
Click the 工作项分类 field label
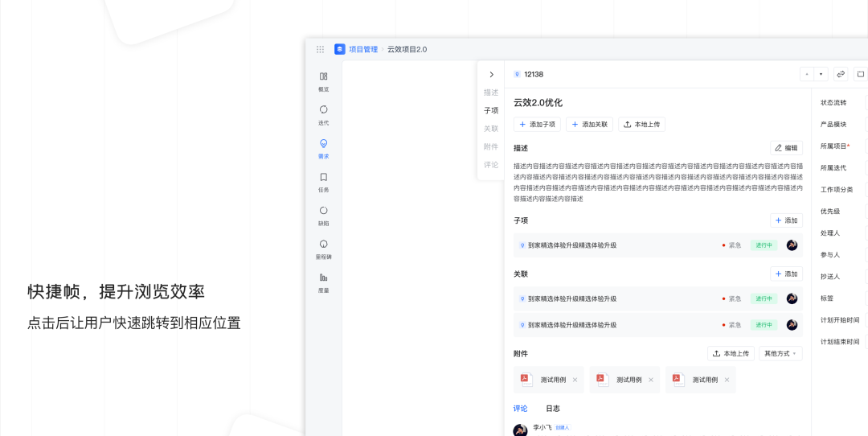click(x=837, y=190)
